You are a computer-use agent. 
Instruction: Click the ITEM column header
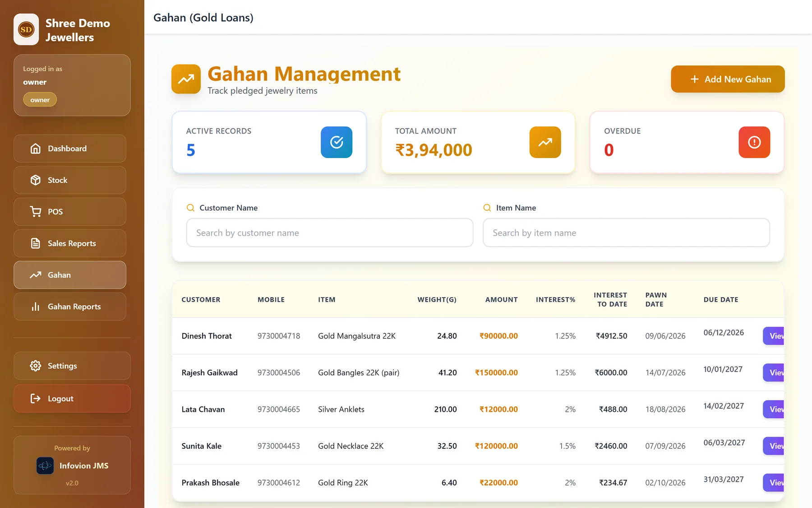(327, 299)
